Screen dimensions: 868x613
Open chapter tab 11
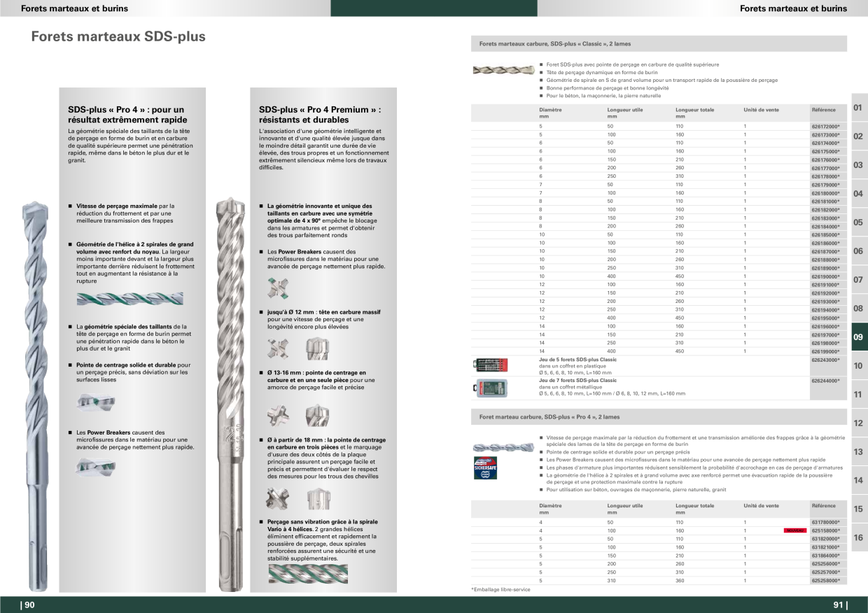pos(858,395)
